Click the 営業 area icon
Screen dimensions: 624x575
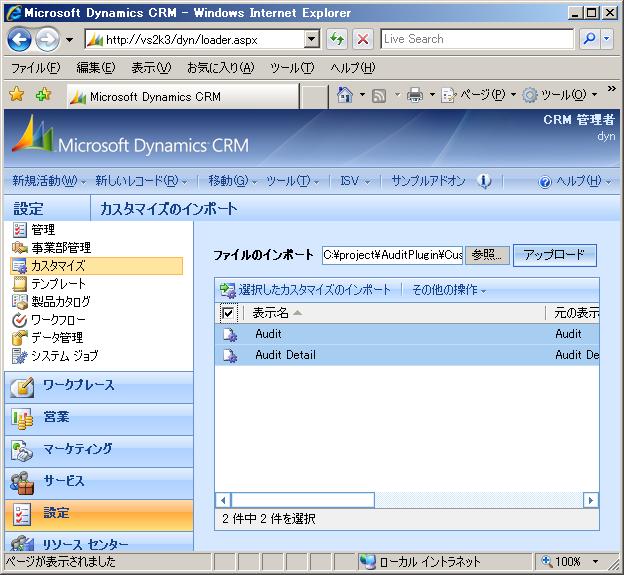click(22, 419)
